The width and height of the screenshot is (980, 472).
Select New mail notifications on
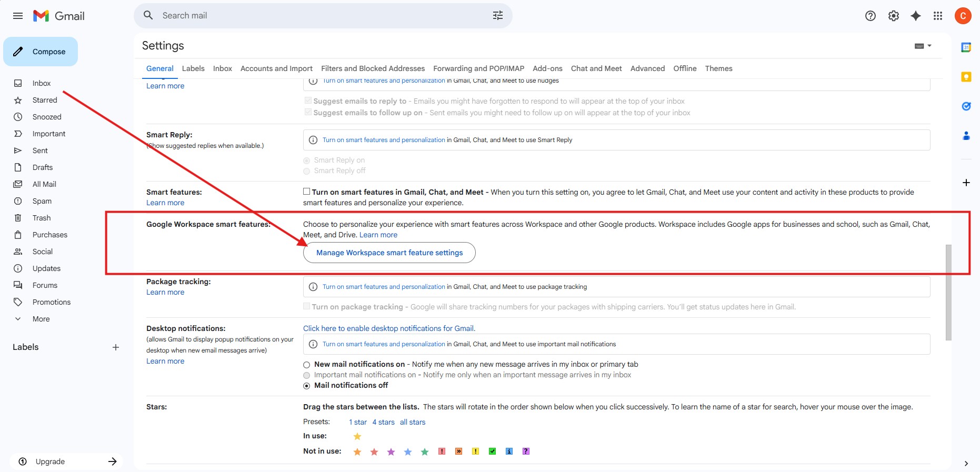tap(306, 365)
